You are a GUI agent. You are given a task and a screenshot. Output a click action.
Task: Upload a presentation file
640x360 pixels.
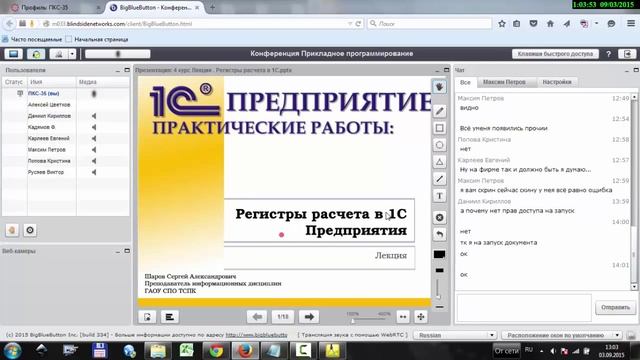click(147, 317)
